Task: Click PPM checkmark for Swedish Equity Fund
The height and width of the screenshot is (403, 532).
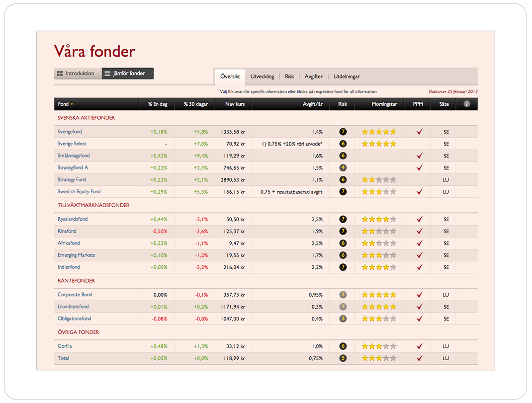Action: click(x=420, y=192)
